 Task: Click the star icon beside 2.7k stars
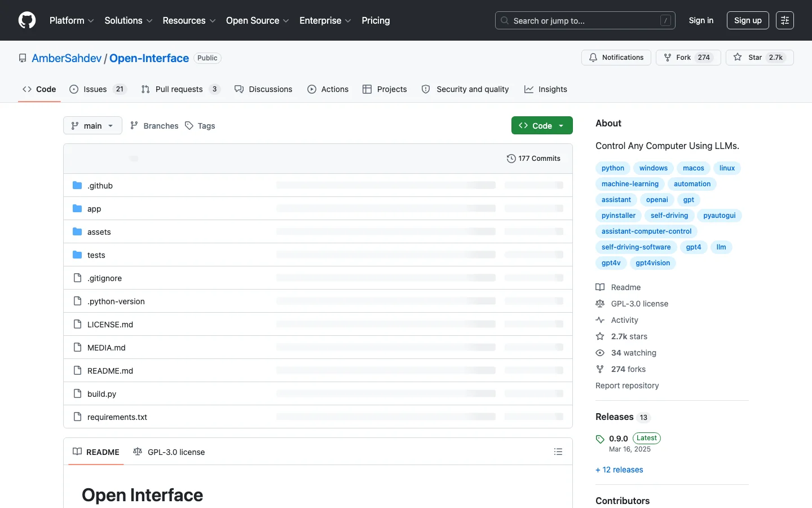click(600, 336)
